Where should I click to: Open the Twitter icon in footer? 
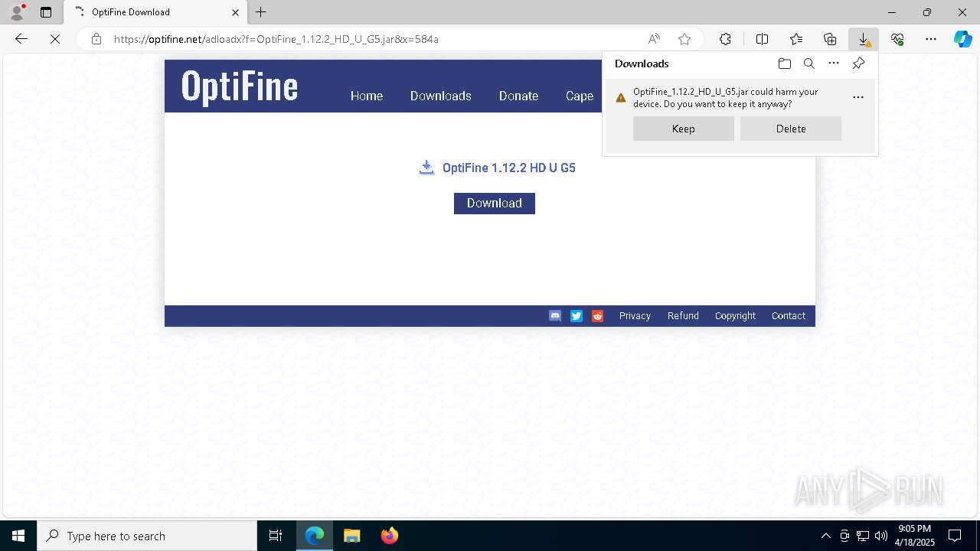coord(577,316)
